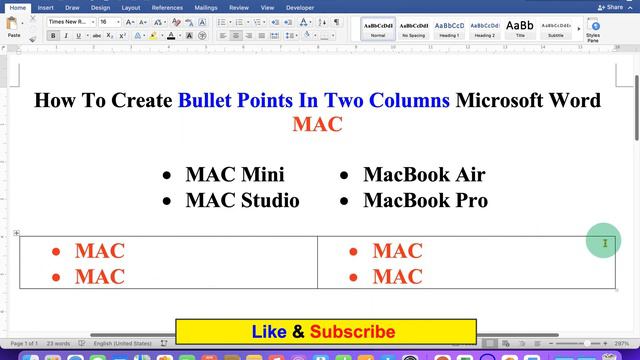Click the Print Layout view icon in status bar
640x360 pixels.
(489, 343)
